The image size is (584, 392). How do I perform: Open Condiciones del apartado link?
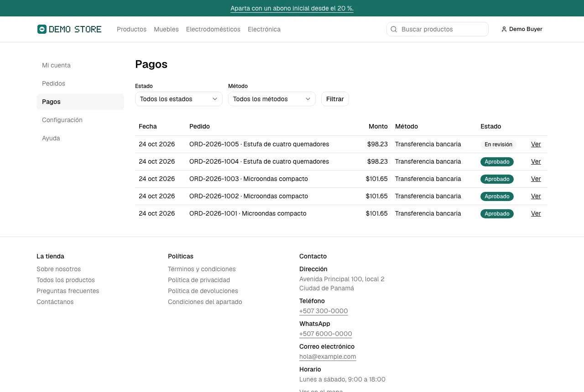(205, 302)
